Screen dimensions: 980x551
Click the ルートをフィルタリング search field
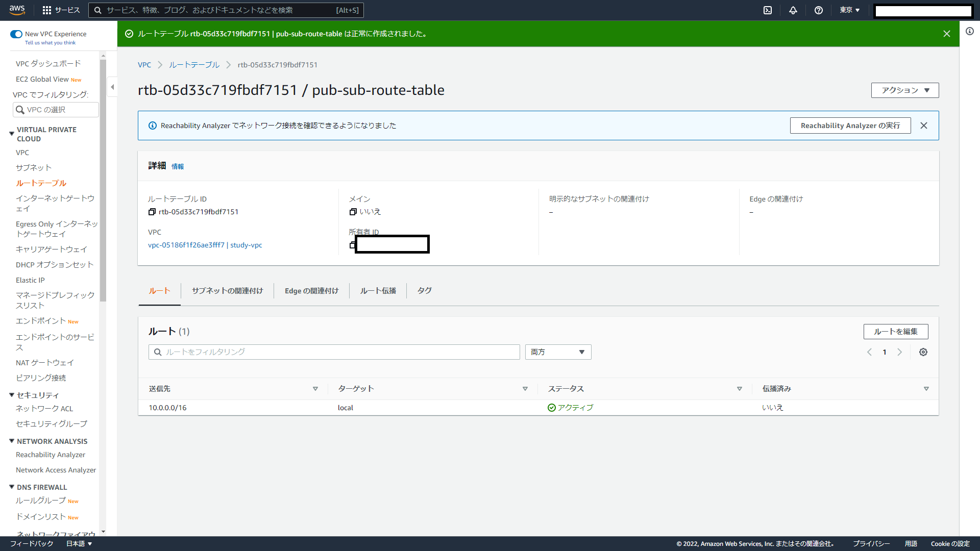click(334, 352)
